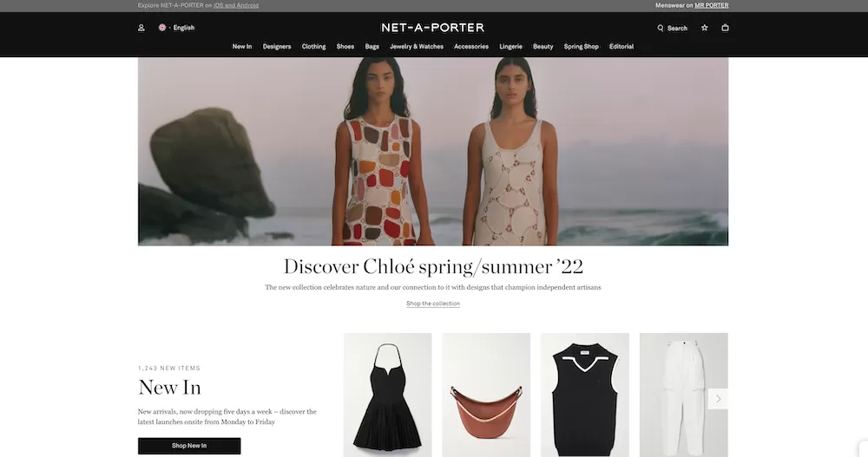Click the NET-A-PORTER logo
This screenshot has height=457, width=868.
[x=433, y=27]
